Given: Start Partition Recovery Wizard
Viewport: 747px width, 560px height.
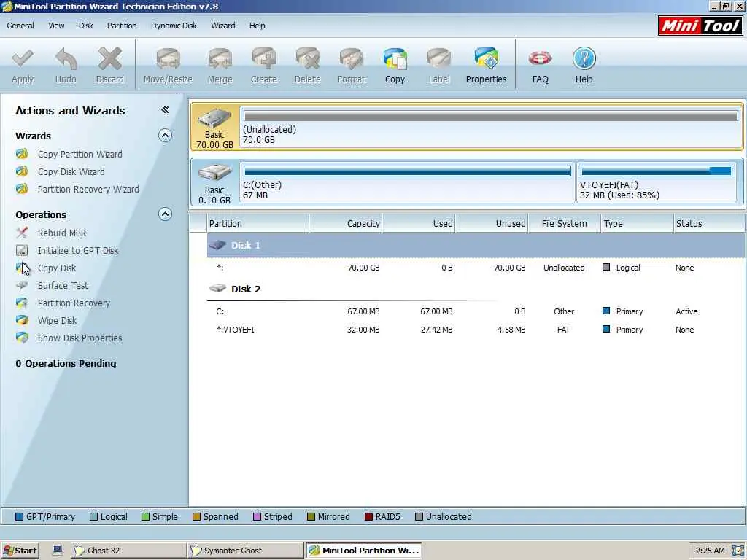Looking at the screenshot, I should pos(88,190).
